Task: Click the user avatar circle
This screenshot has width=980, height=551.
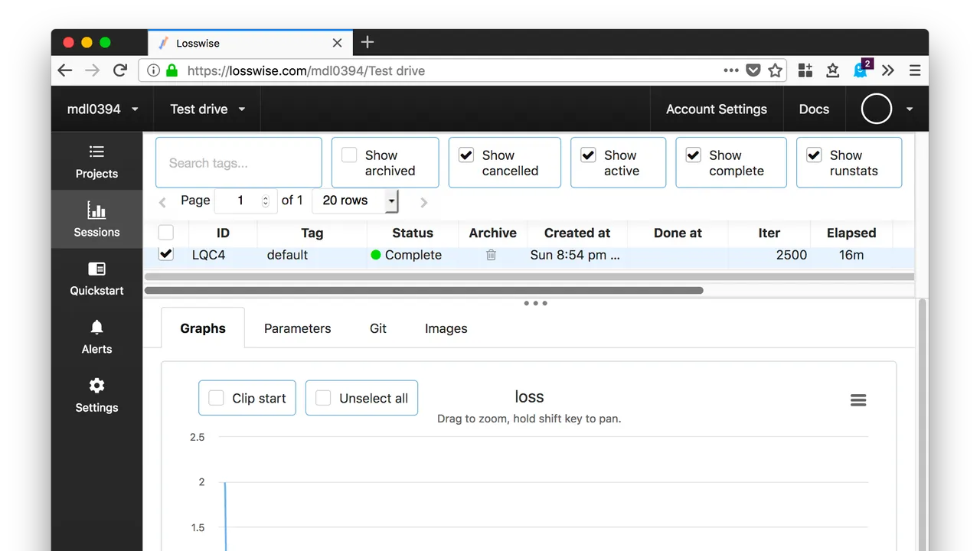Action: [x=877, y=109]
